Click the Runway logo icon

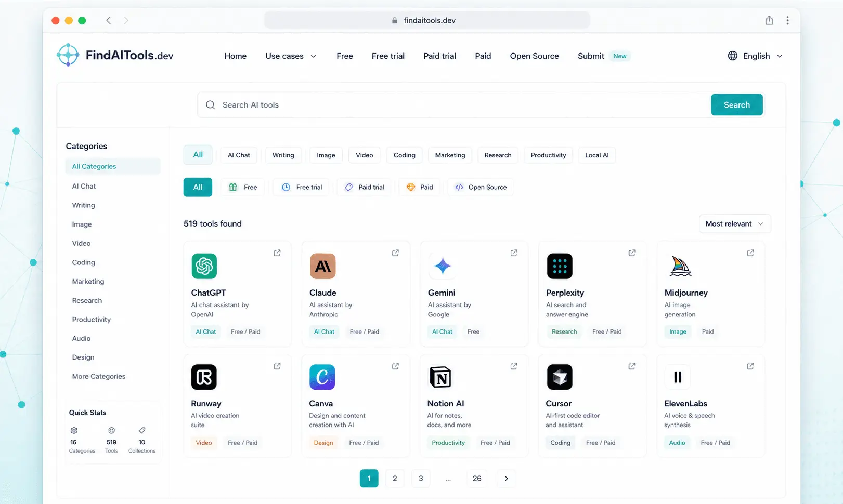click(204, 377)
